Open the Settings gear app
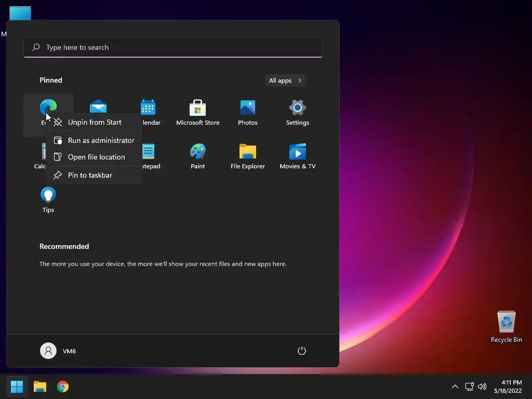Screen dimensions: 532x399 coord(298,113)
